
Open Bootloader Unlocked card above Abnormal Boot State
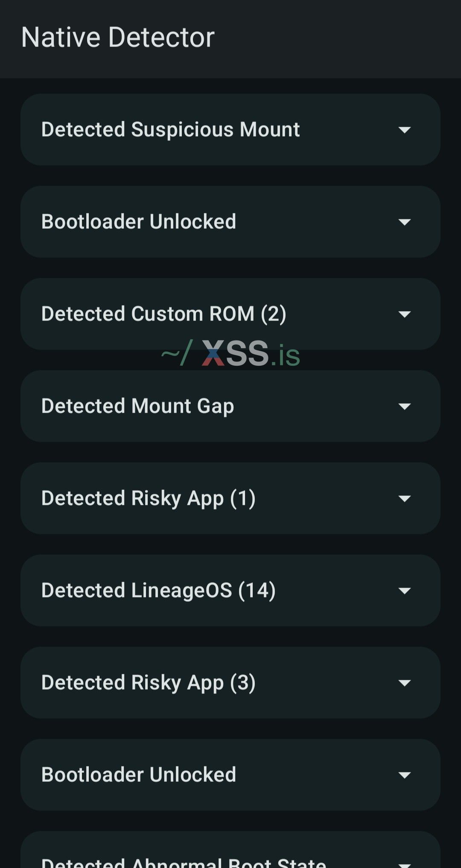click(139, 775)
